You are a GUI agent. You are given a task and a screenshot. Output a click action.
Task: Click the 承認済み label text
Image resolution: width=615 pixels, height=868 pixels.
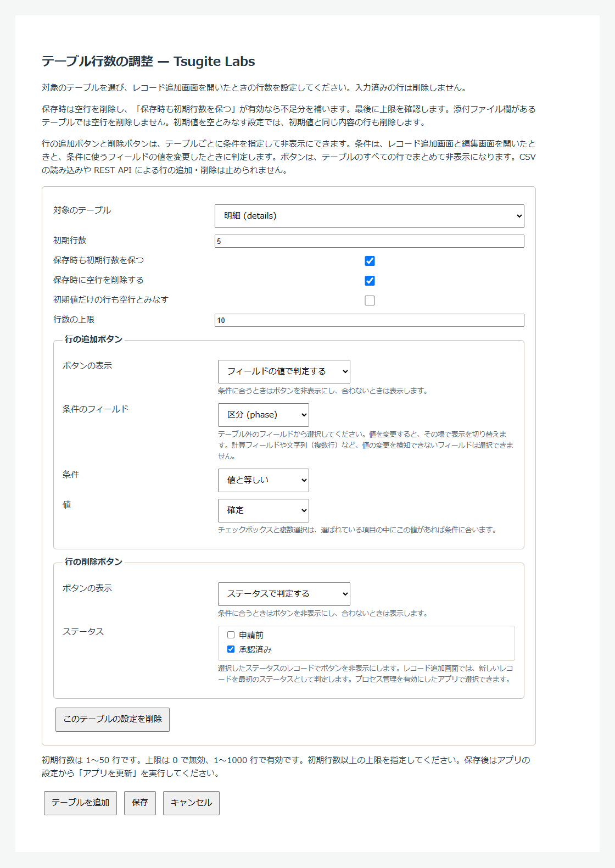pyautogui.click(x=255, y=650)
